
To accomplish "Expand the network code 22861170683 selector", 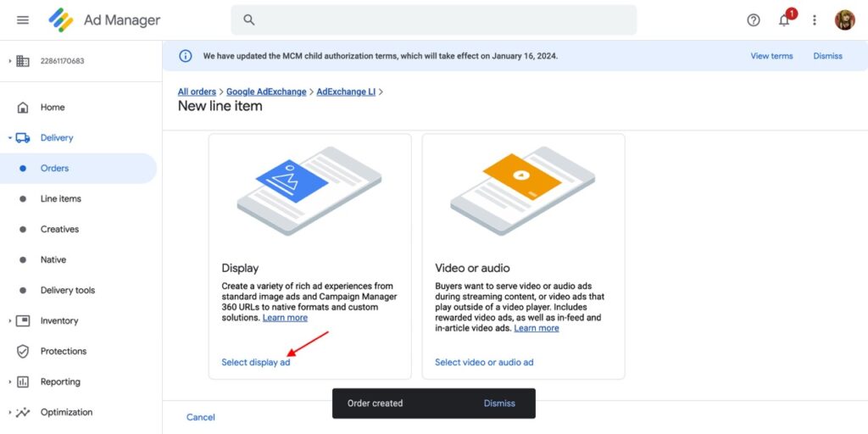I will point(9,61).
